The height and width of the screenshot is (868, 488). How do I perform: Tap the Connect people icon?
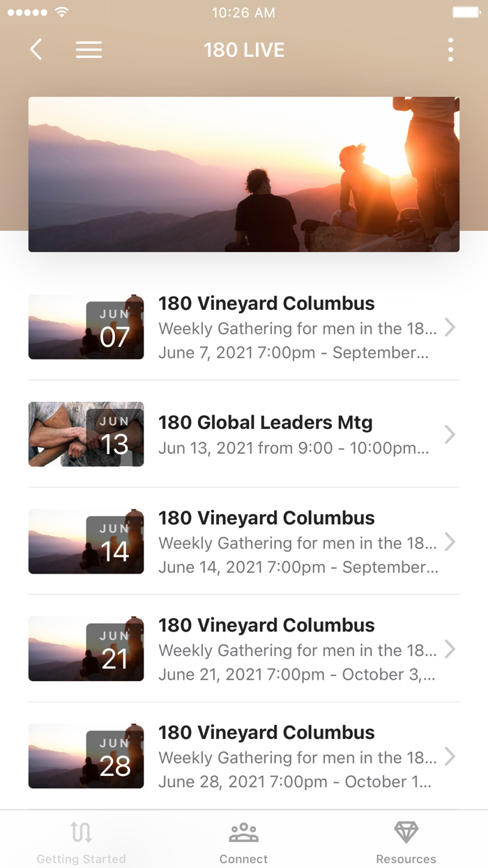[x=244, y=832]
